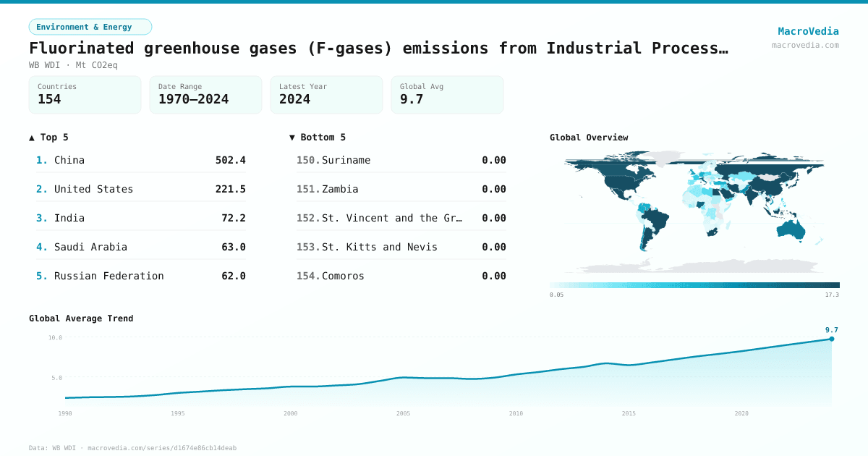Click the Countries 154 stat card
Image resolution: width=868 pixels, height=456 pixels.
pos(85,95)
